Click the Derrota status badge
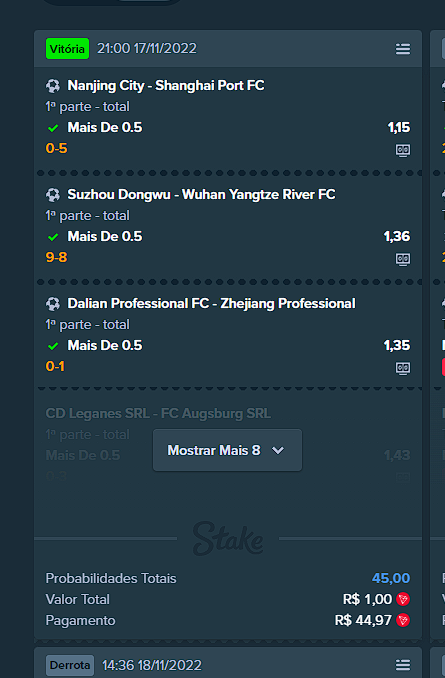The height and width of the screenshot is (678, 445). 70,665
